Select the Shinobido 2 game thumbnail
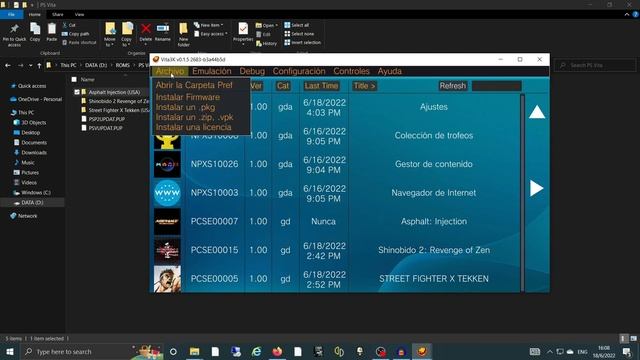Image resolution: width=640 pixels, height=360 pixels. click(167, 250)
